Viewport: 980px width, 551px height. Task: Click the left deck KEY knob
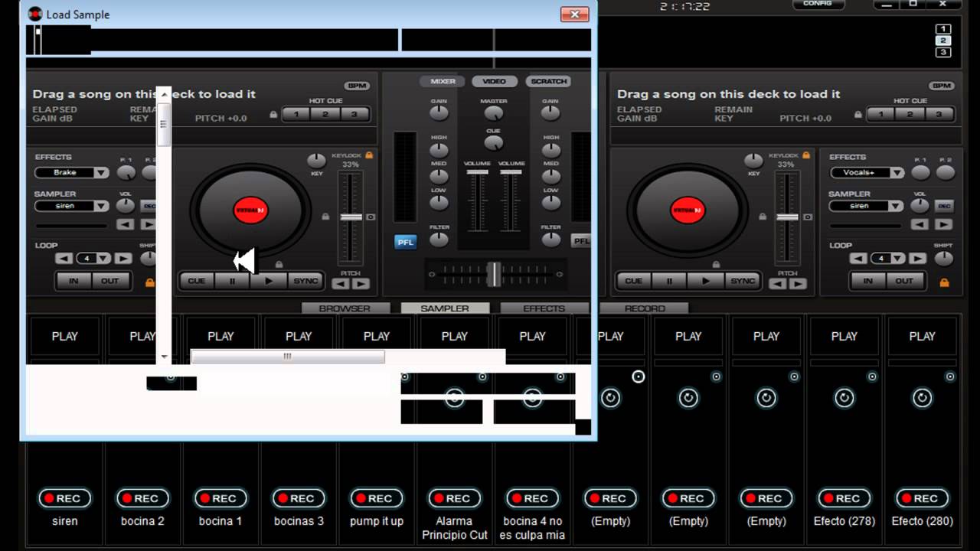click(x=316, y=161)
